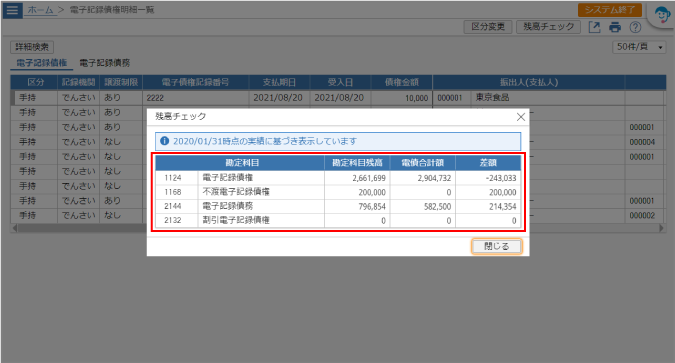Click the 2020/01/31時点 notice text
675x363 pixels.
pyautogui.click(x=265, y=141)
